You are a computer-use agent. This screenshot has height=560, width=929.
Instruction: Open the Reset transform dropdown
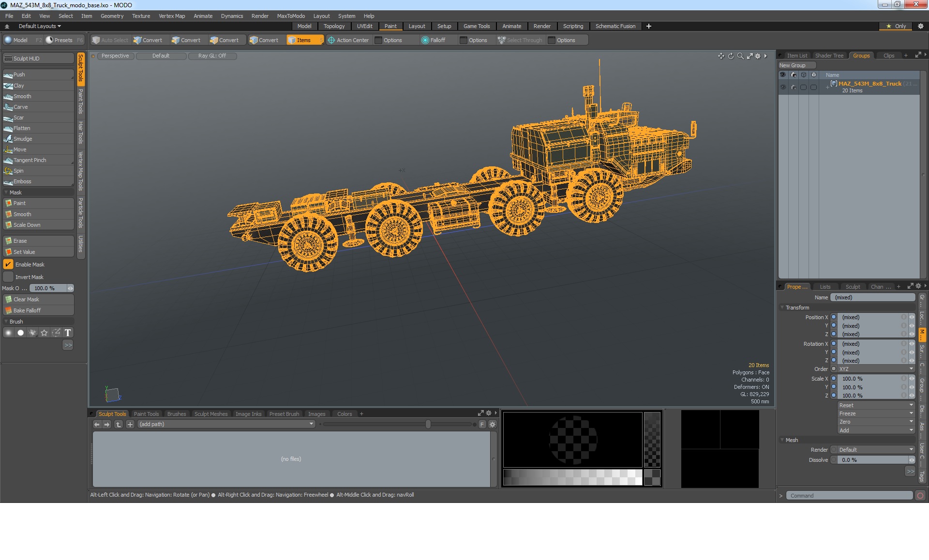click(x=876, y=405)
